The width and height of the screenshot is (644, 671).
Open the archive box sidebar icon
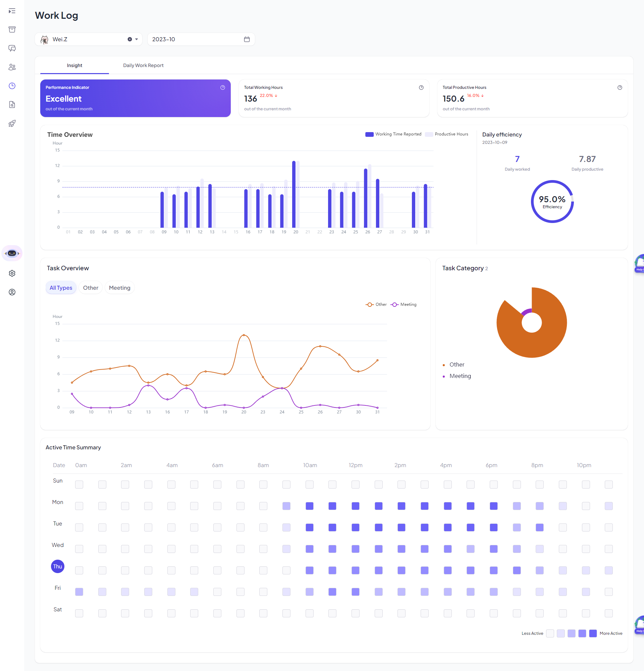coord(12,30)
